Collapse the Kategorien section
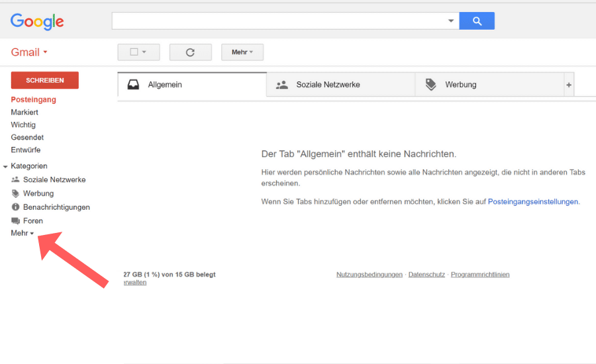Image resolution: width=596 pixels, height=364 pixels. [x=6, y=166]
